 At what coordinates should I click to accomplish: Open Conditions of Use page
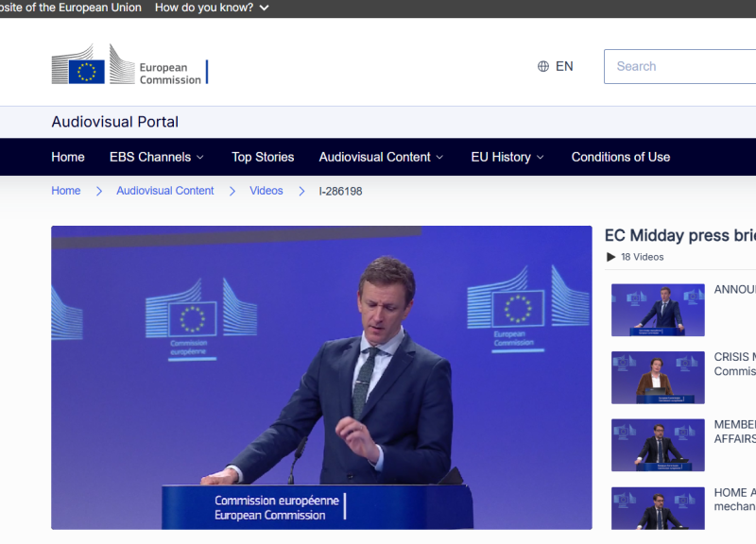(620, 157)
